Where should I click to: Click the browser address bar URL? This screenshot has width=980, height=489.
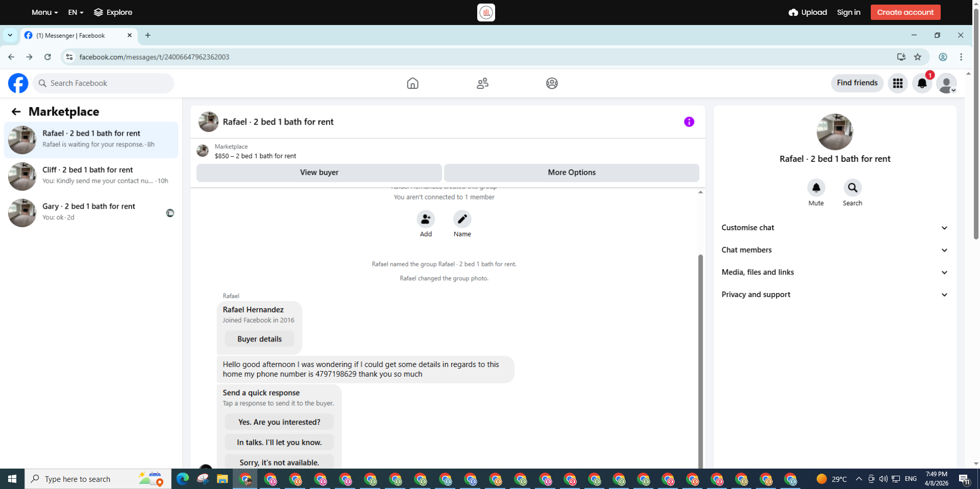[154, 57]
